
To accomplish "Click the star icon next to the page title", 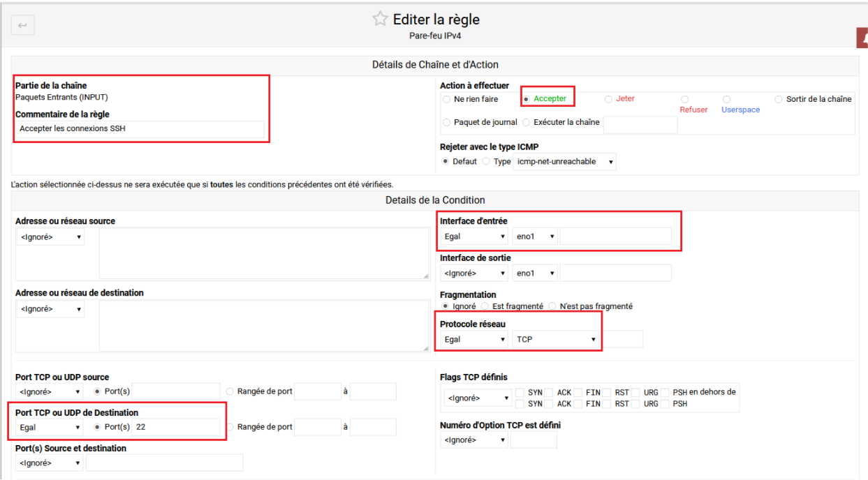I will point(379,18).
